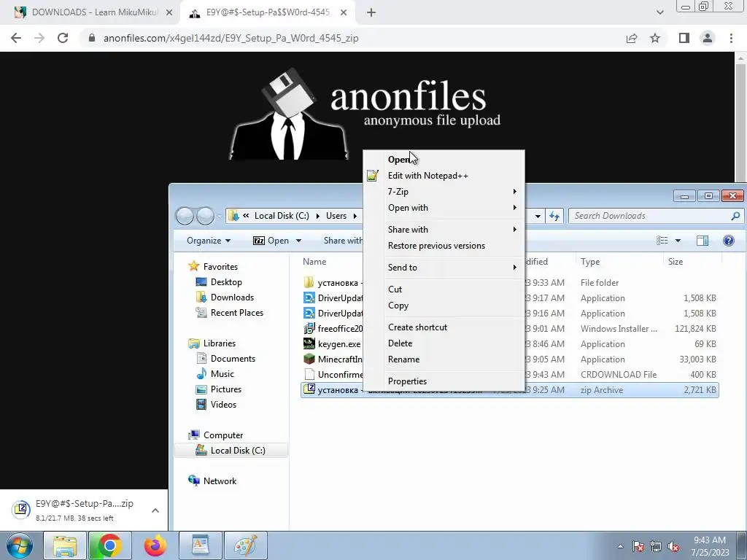
Task: Click Explorer's Share with toolbar button
Action: (343, 241)
